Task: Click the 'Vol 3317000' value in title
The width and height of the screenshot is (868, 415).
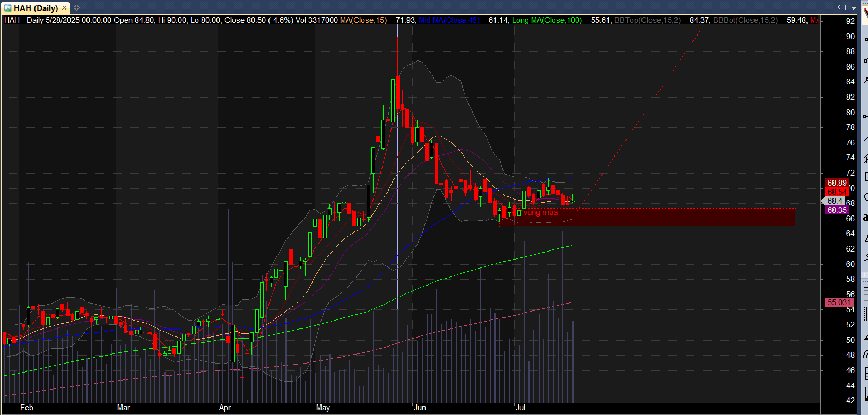Action: [317, 20]
